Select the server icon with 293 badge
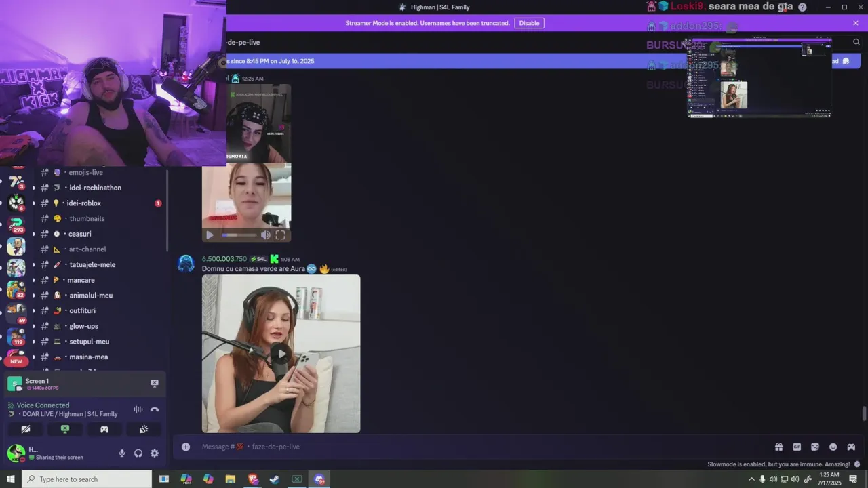Screen dimensions: 868x488 click(x=16, y=224)
